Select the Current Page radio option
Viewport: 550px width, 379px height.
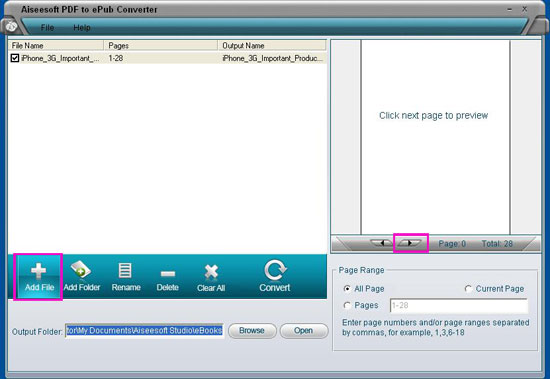click(468, 289)
